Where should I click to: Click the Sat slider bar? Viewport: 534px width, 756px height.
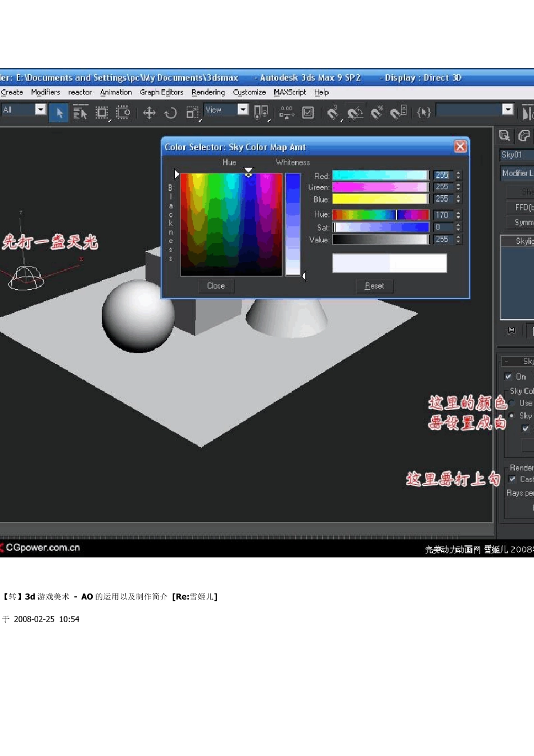pyautogui.click(x=381, y=227)
